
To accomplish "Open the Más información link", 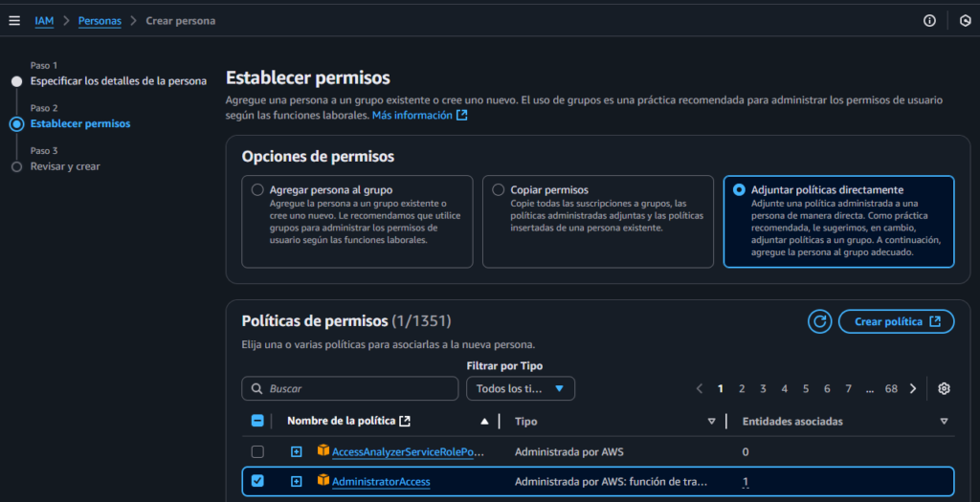I will coord(412,115).
